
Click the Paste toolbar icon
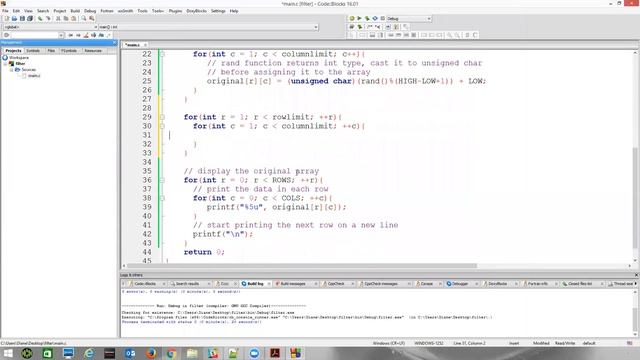point(73,18)
